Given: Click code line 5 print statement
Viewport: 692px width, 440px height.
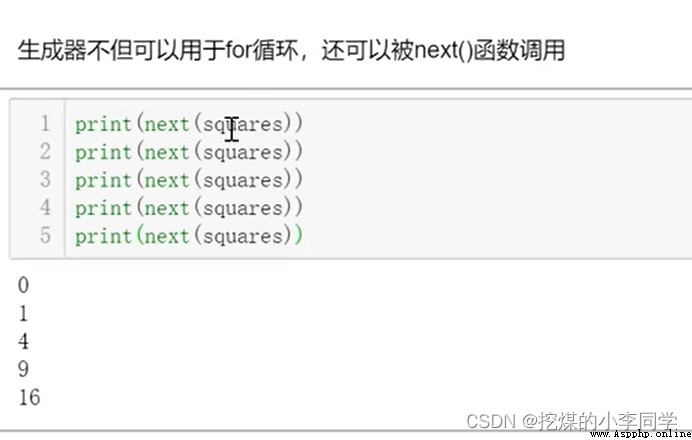Looking at the screenshot, I should pos(189,236).
